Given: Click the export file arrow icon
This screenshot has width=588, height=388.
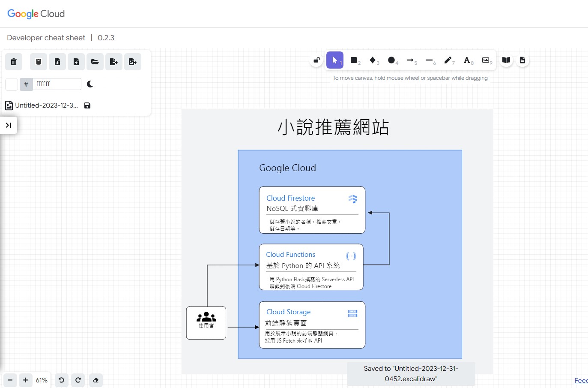Looking at the screenshot, I should click(x=114, y=62).
